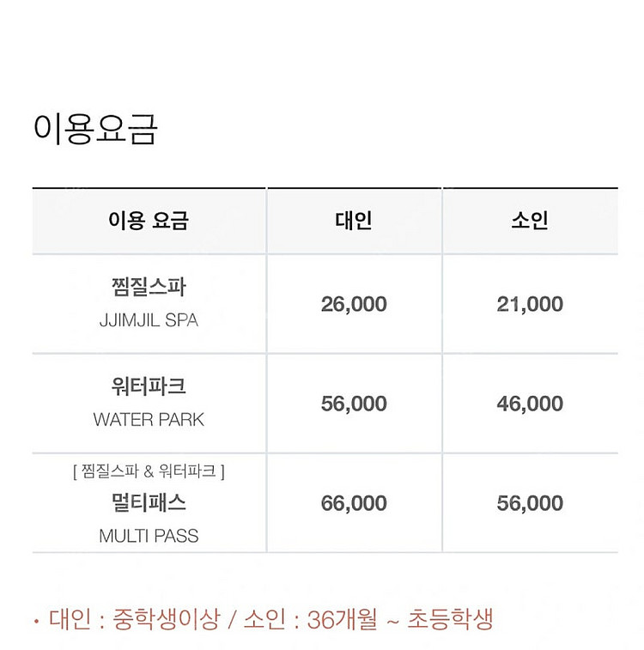Select the 46,000 child water park price
Image resolution: width=644 pixels, height=650 pixels.
point(530,404)
